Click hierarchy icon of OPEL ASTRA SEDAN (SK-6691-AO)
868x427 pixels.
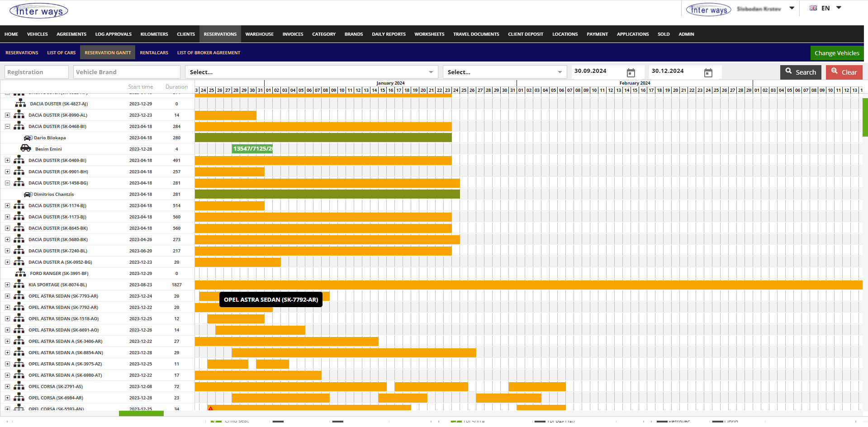pos(19,329)
